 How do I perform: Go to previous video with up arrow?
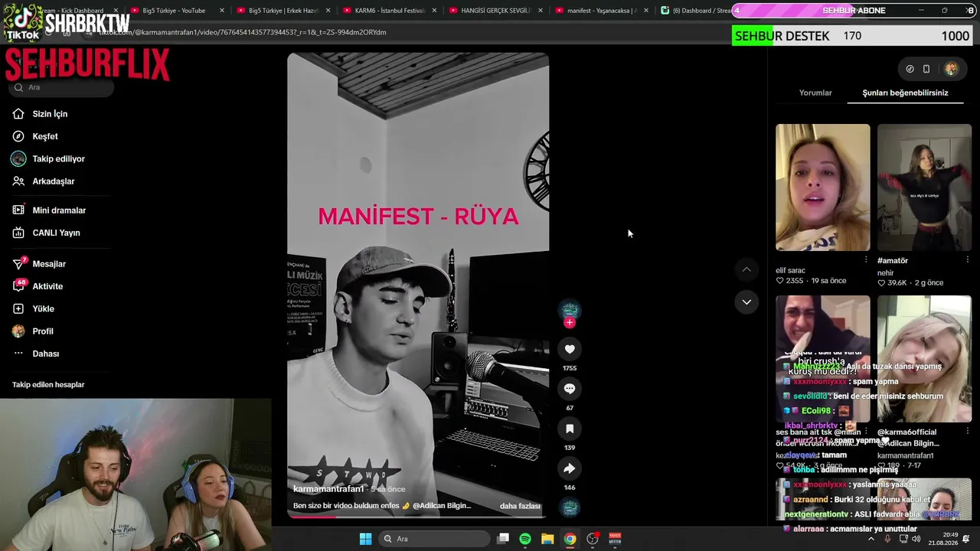tap(746, 269)
